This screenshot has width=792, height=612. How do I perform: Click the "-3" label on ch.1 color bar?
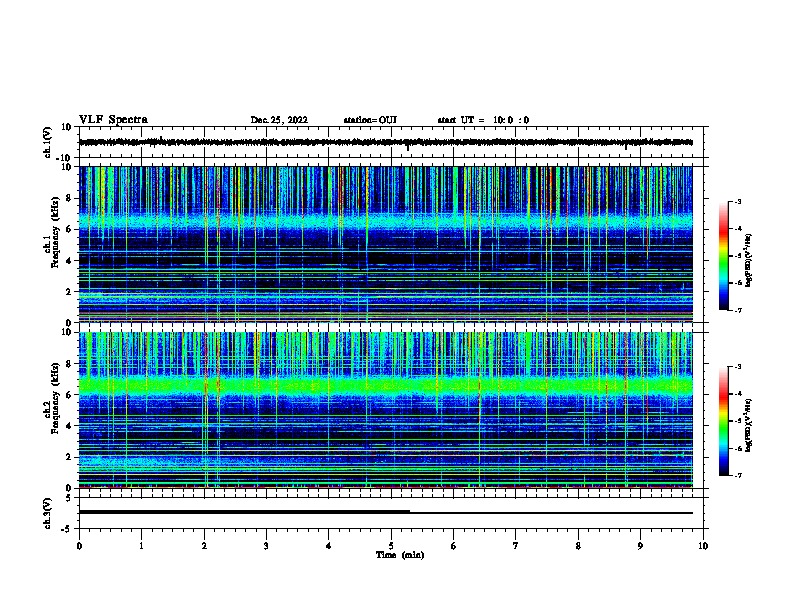pos(738,202)
